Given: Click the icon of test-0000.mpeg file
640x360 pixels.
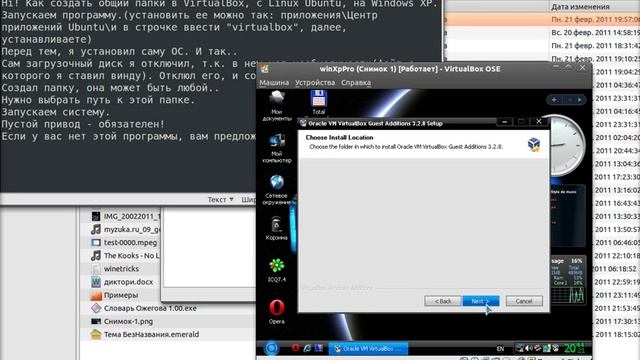Looking at the screenshot, I should tap(96, 242).
